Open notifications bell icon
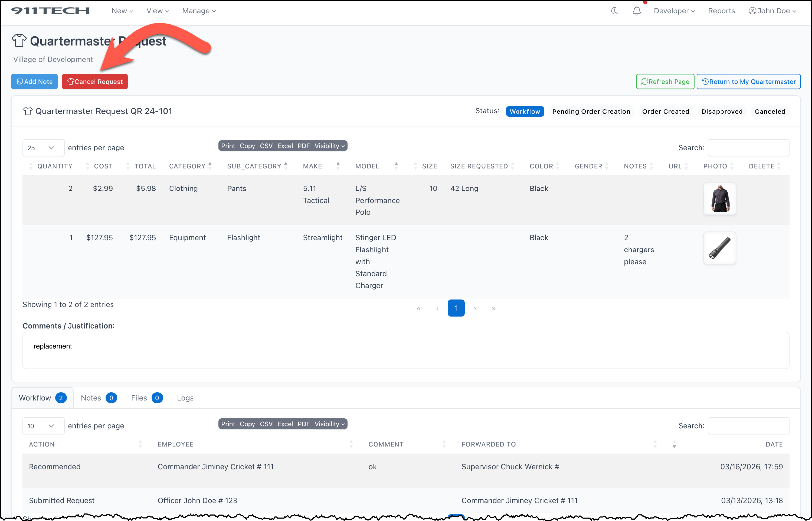 click(x=637, y=11)
